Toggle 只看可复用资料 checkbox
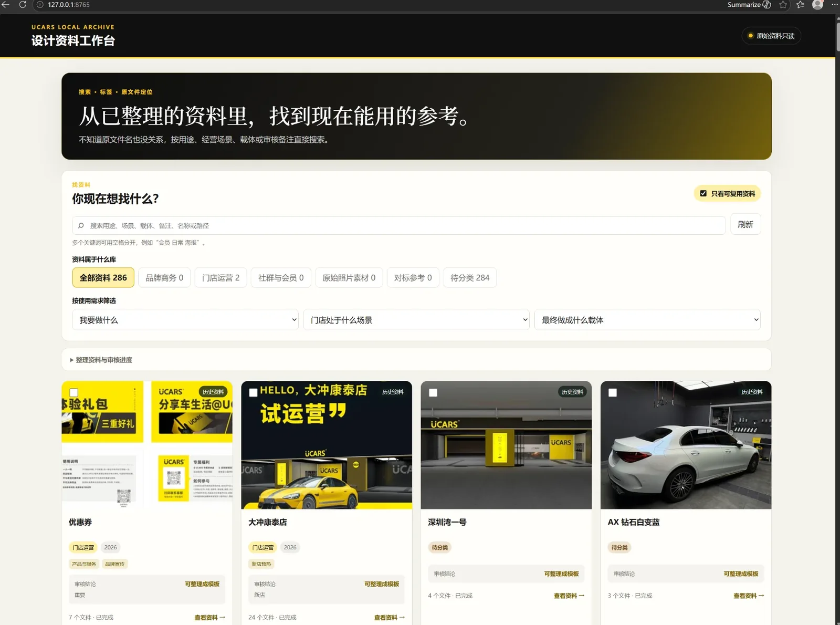Image resolution: width=840 pixels, height=625 pixels. coord(703,193)
